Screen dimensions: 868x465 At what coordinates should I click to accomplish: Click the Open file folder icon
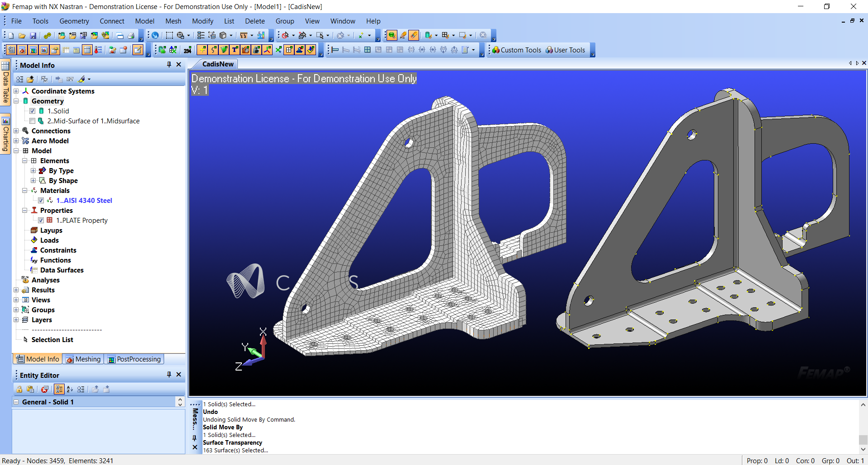[x=22, y=35]
